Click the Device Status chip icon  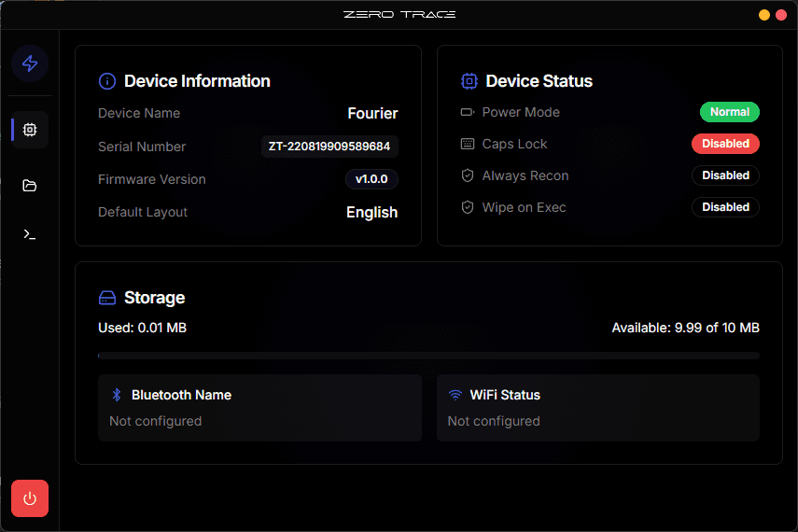pos(469,81)
